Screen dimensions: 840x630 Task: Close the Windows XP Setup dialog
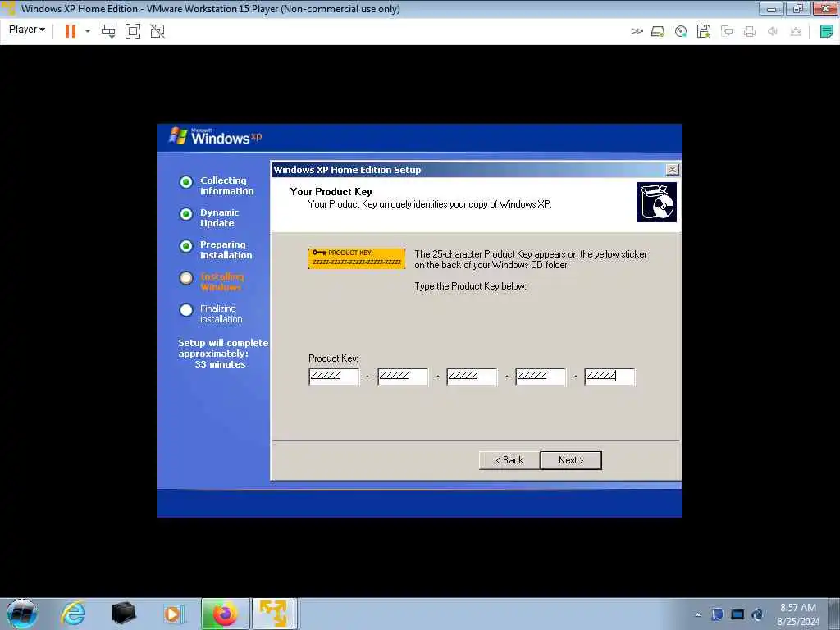coord(672,170)
